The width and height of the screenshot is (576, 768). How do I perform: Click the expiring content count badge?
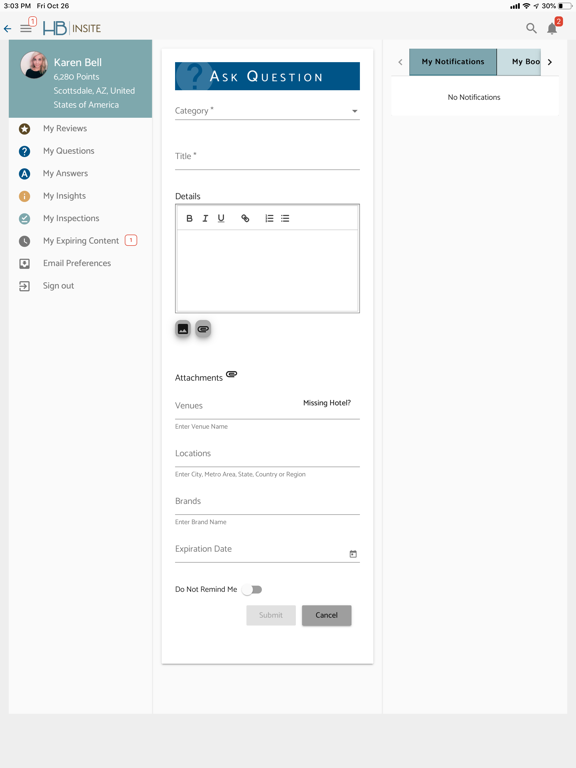[131, 240]
